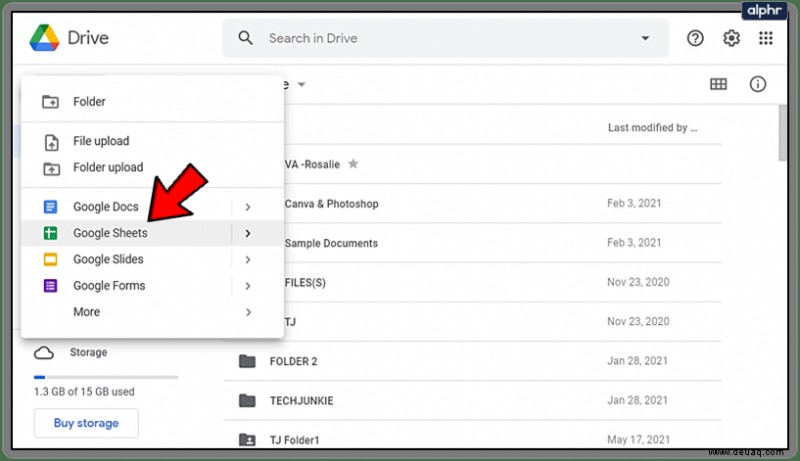Image resolution: width=800 pixels, height=461 pixels.
Task: Click the Storage cloud icon
Action: point(44,353)
